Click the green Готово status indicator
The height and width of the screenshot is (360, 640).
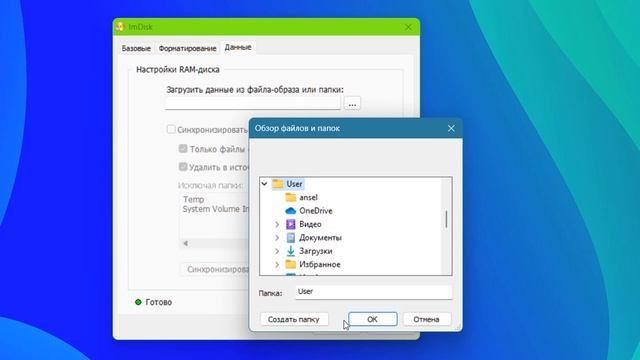138,302
